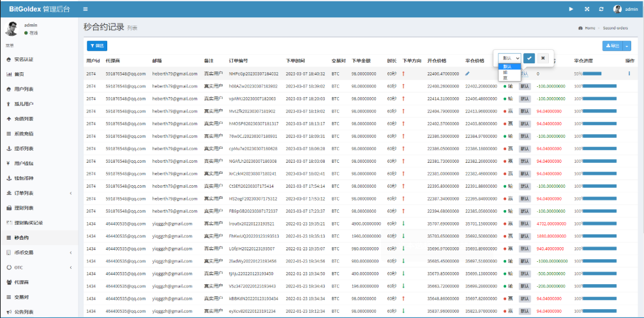Click the chart icon beside 首页

tap(9, 74)
